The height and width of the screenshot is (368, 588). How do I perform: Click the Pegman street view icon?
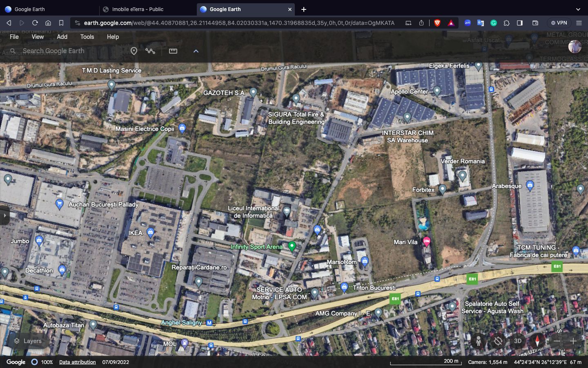pyautogui.click(x=478, y=341)
